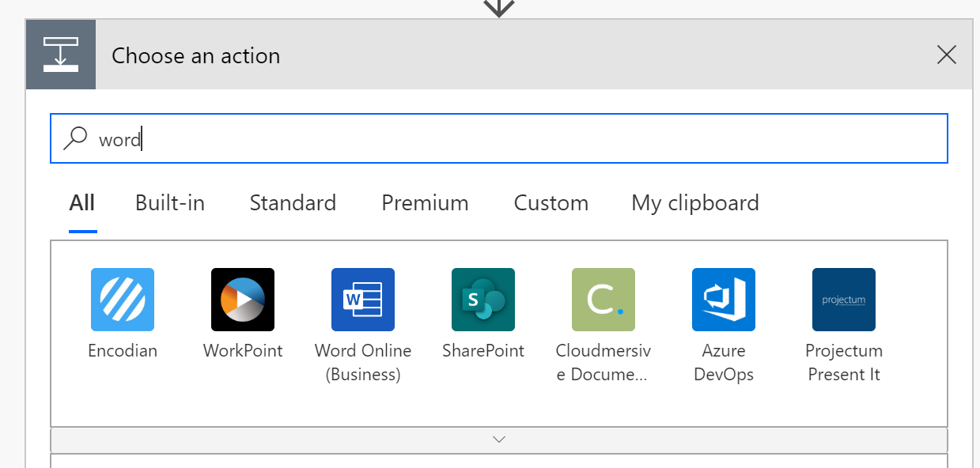Click the Word Online (Business) label
This screenshot has width=980, height=468.
click(x=363, y=363)
